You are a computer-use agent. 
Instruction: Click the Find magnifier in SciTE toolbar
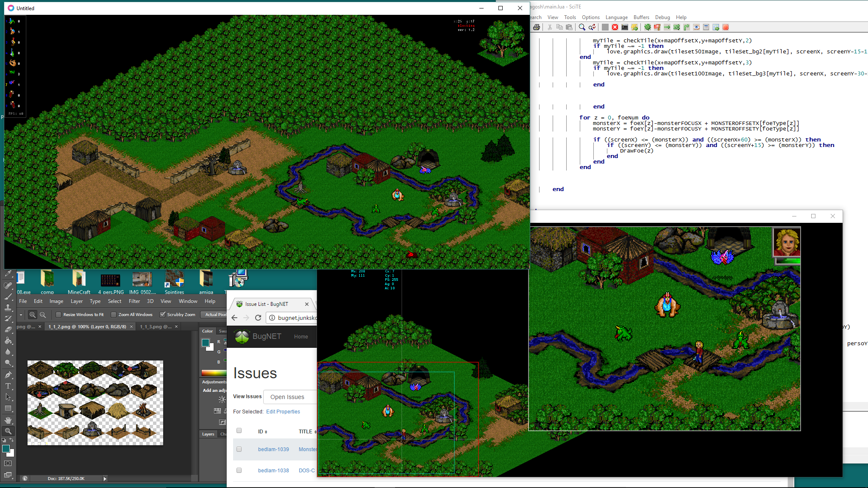pyautogui.click(x=582, y=27)
